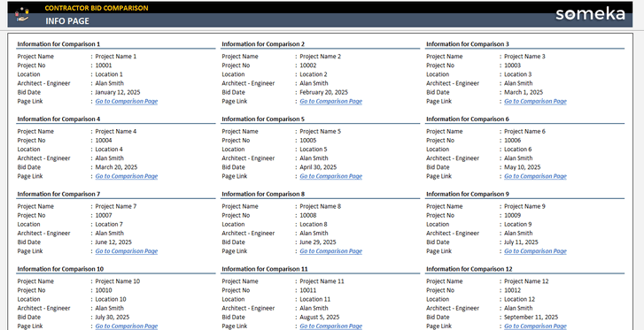Click the Someka brand logo
Screen dimensions: 644x330
tap(590, 14)
